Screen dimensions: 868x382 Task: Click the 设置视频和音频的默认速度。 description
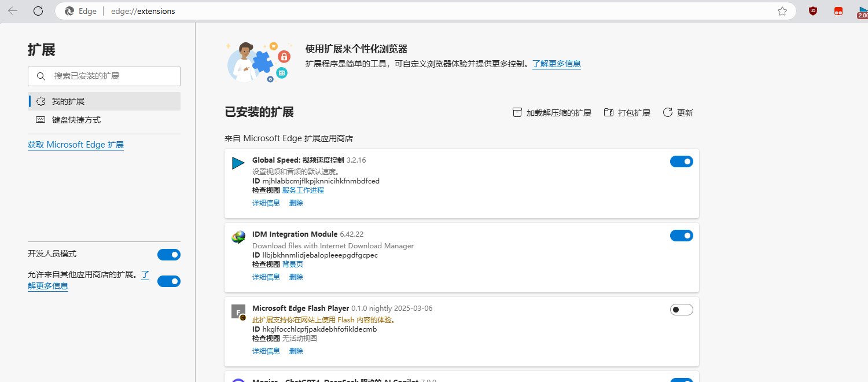click(296, 171)
